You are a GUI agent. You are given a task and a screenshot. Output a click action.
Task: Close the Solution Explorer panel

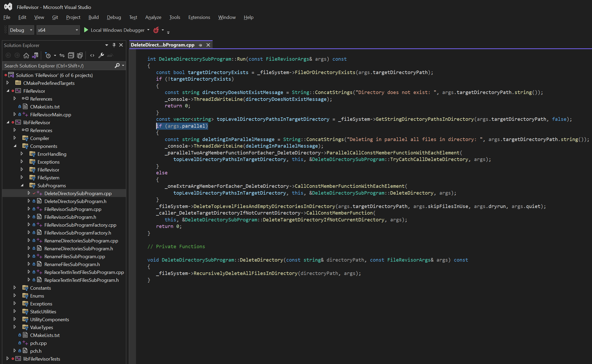(x=121, y=45)
